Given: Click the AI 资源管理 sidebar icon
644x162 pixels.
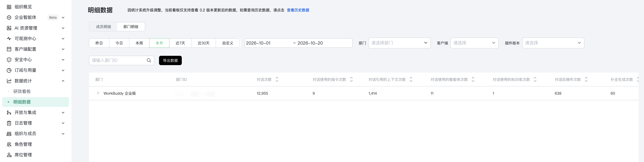Looking at the screenshot, I should pyautogui.click(x=9, y=28).
